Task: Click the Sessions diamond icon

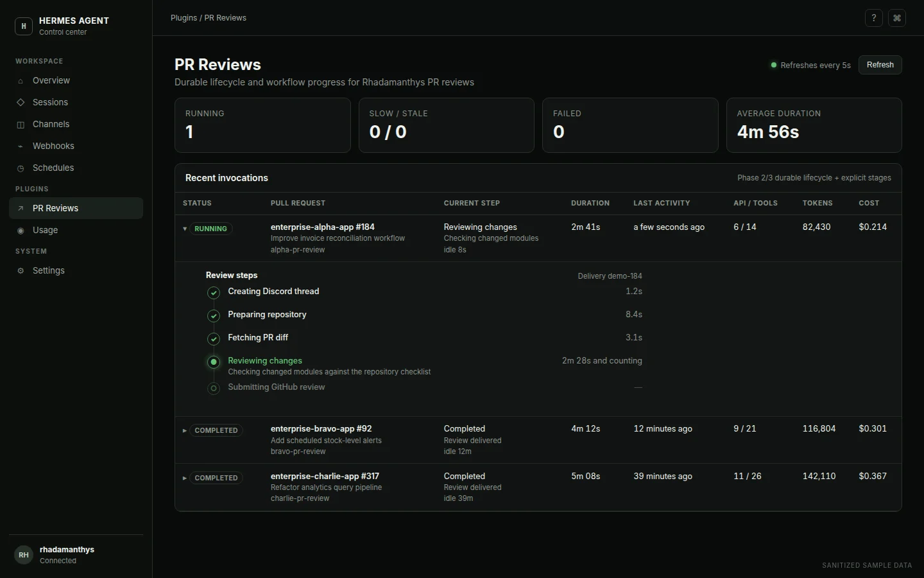Action: [x=21, y=103]
